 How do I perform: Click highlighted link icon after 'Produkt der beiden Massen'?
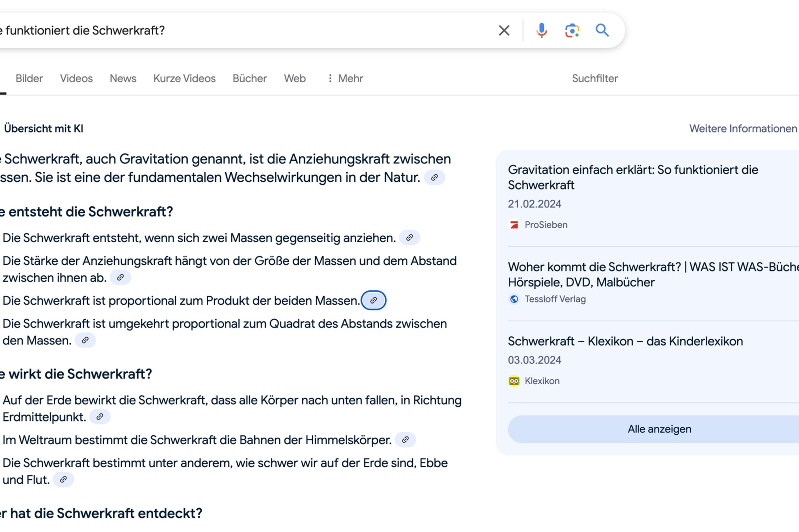pyautogui.click(x=373, y=300)
